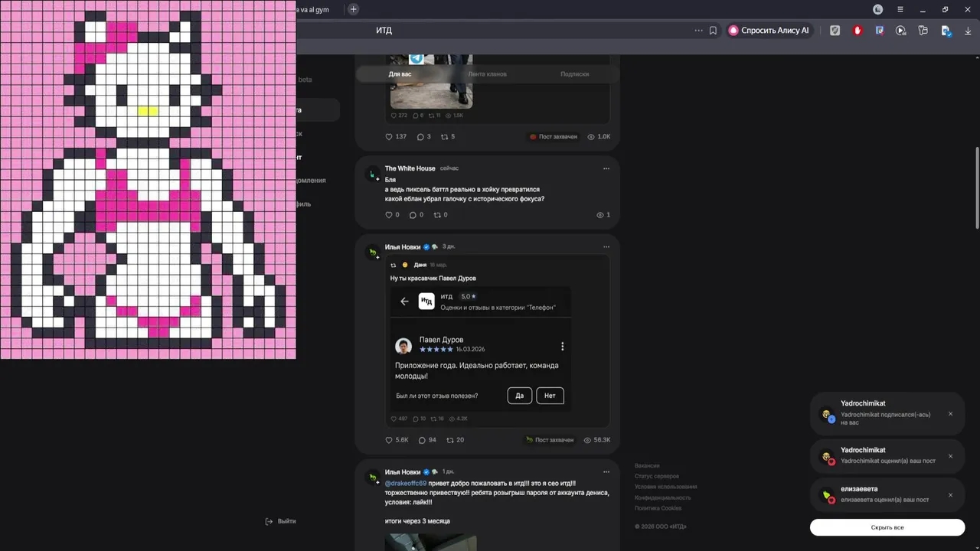Click the three-dots icon in the address bar
This screenshot has height=551, width=980.
coord(698,31)
